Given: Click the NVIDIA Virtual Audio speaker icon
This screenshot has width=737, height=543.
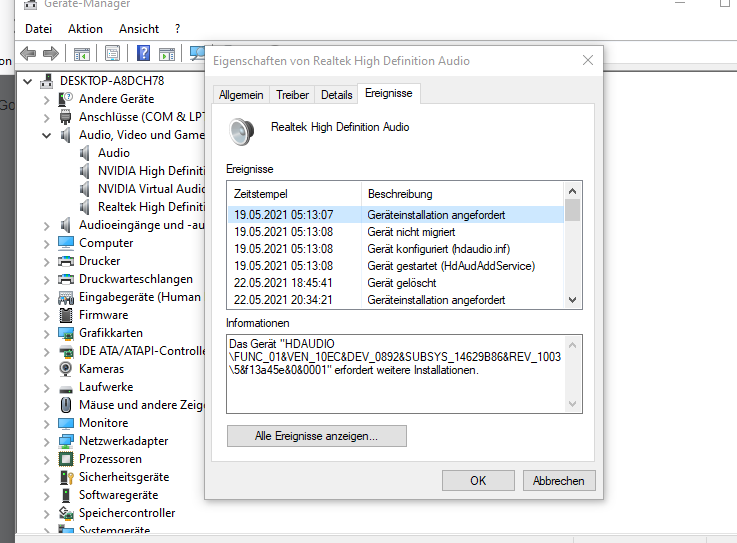Looking at the screenshot, I should click(x=85, y=189).
